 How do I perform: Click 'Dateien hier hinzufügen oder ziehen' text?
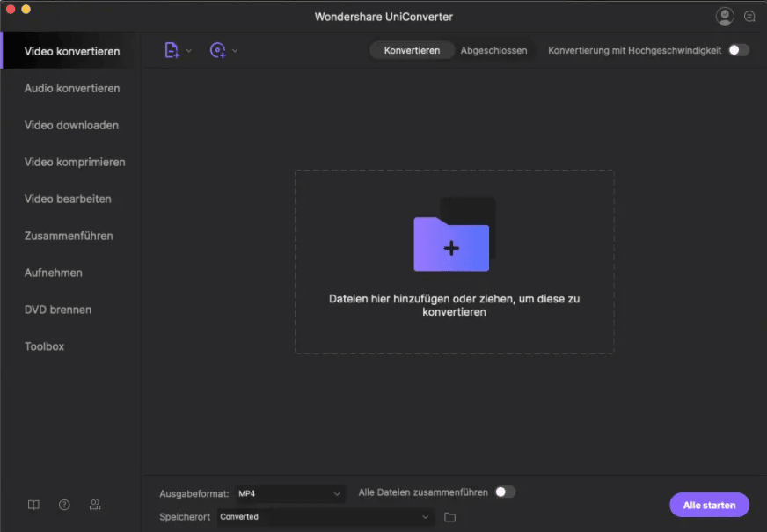pyautogui.click(x=454, y=305)
